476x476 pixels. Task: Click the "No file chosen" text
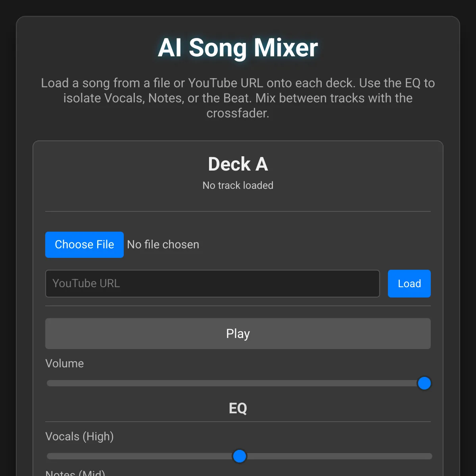click(x=163, y=245)
